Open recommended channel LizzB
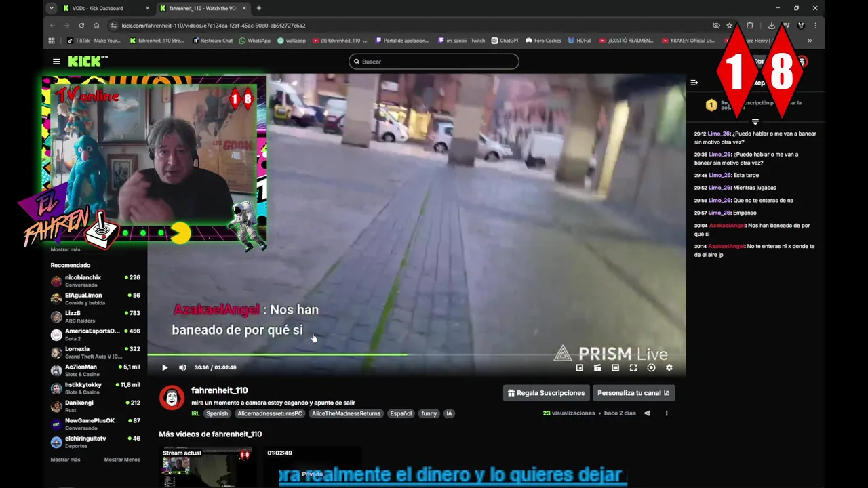 coord(95,317)
